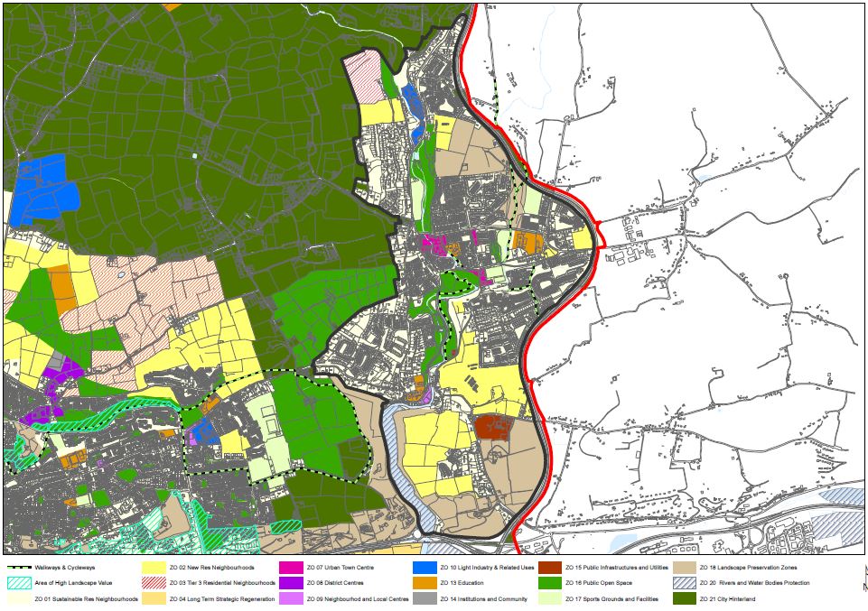868x611 pixels.
Task: Select the ZO 07 Urban Town Centre magenta swatch
Action: pos(291,568)
